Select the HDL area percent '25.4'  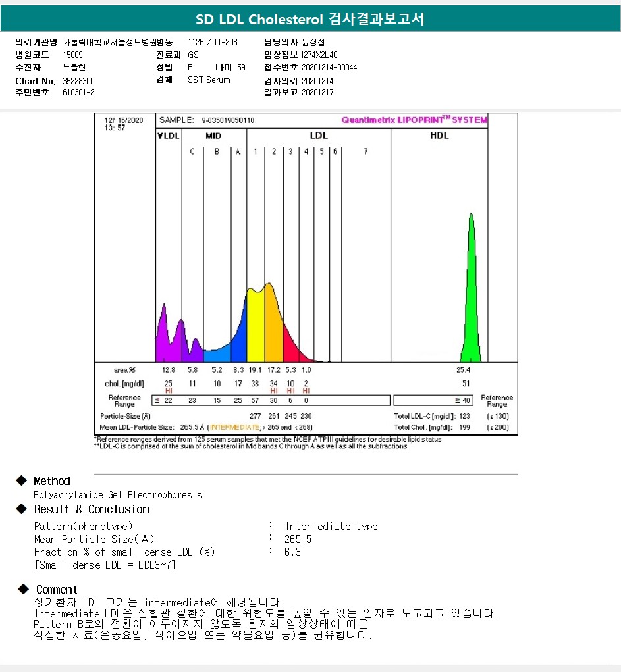463,370
